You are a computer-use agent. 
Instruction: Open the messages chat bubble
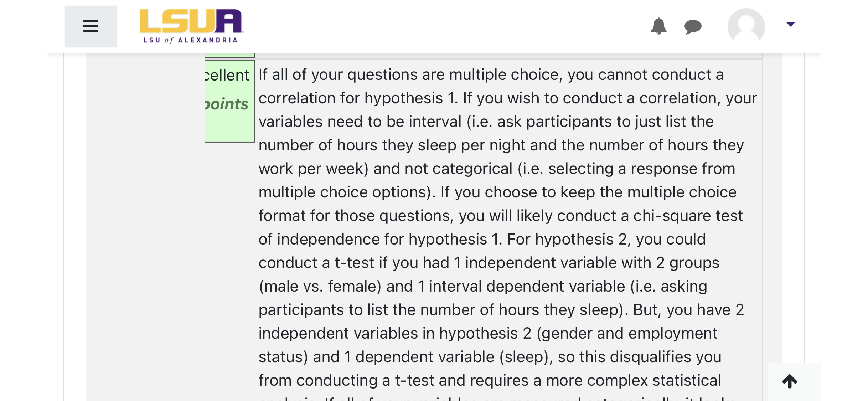tap(693, 27)
